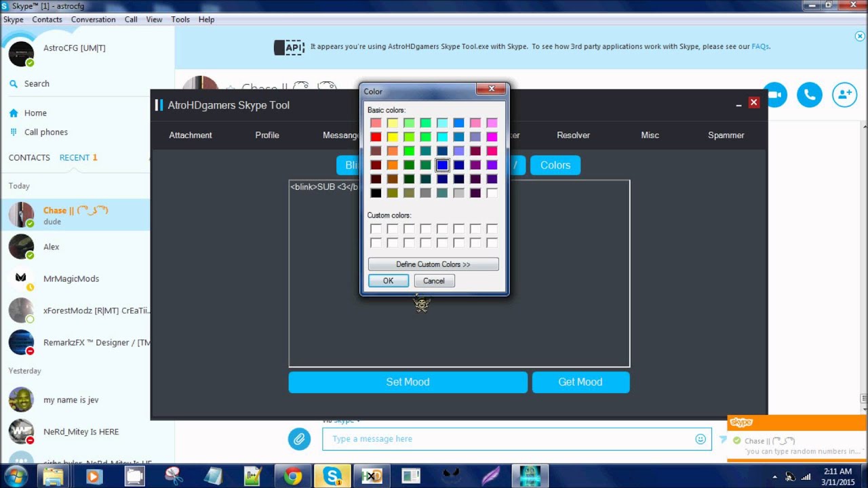Close the AtroHDgamers Skype Tool window
The image size is (868, 488).
tap(753, 102)
